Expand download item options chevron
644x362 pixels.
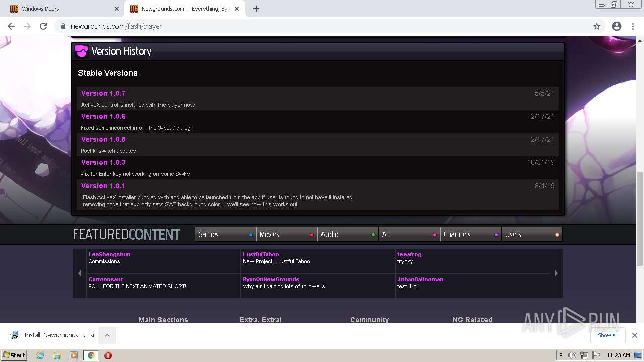click(107, 335)
